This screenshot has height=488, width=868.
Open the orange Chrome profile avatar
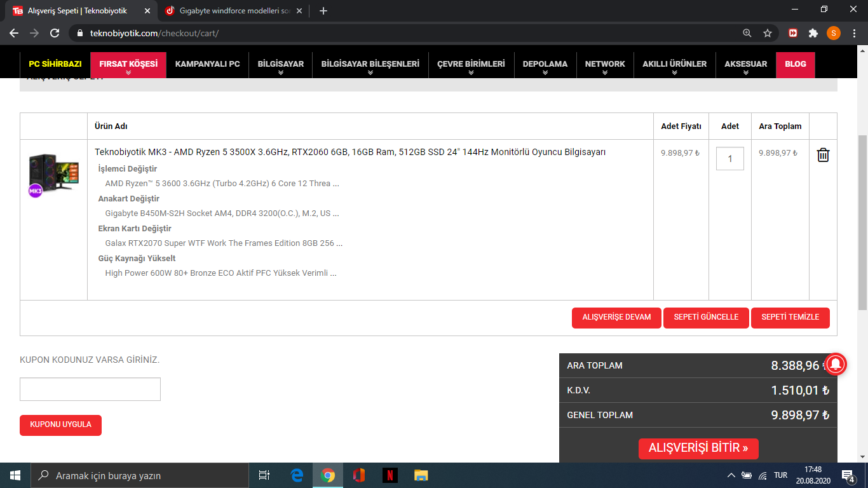pyautogui.click(x=833, y=33)
